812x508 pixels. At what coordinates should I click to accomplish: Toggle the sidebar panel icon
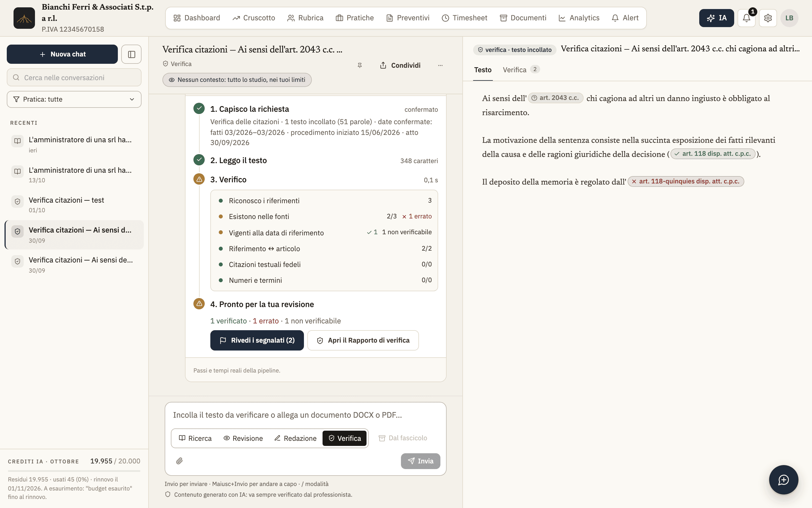tap(131, 54)
